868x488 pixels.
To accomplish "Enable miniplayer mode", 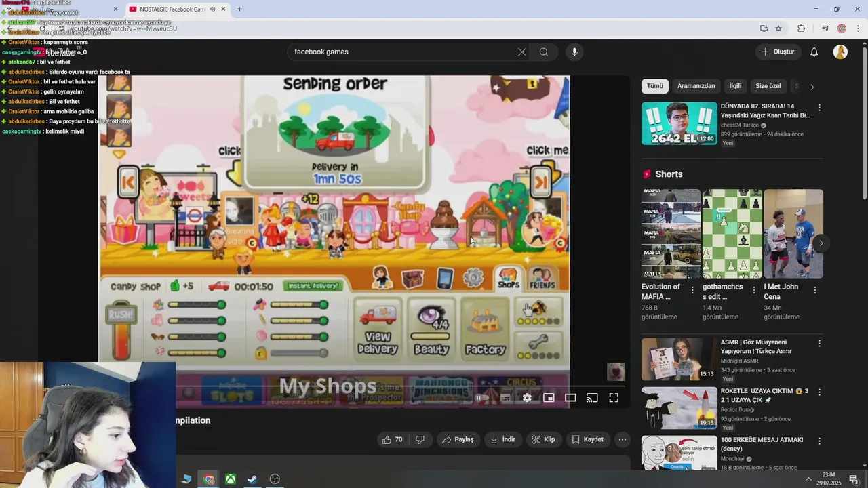I will tap(549, 398).
